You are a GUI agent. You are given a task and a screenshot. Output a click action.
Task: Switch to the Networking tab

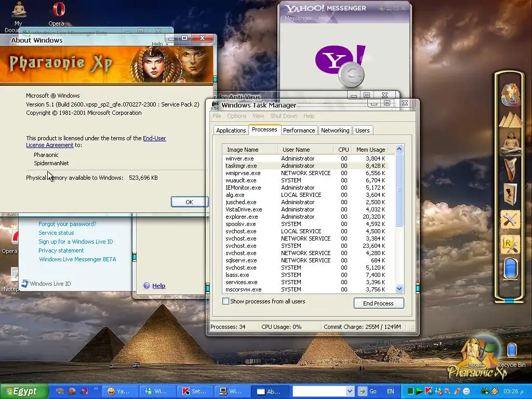[x=335, y=130]
